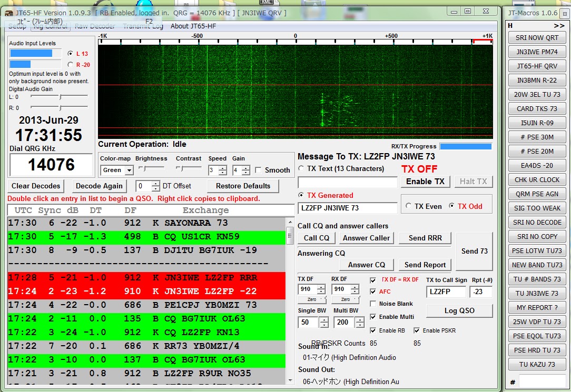Click Zero button under RX DF
The width and height of the screenshot is (571, 392).
[x=346, y=299]
